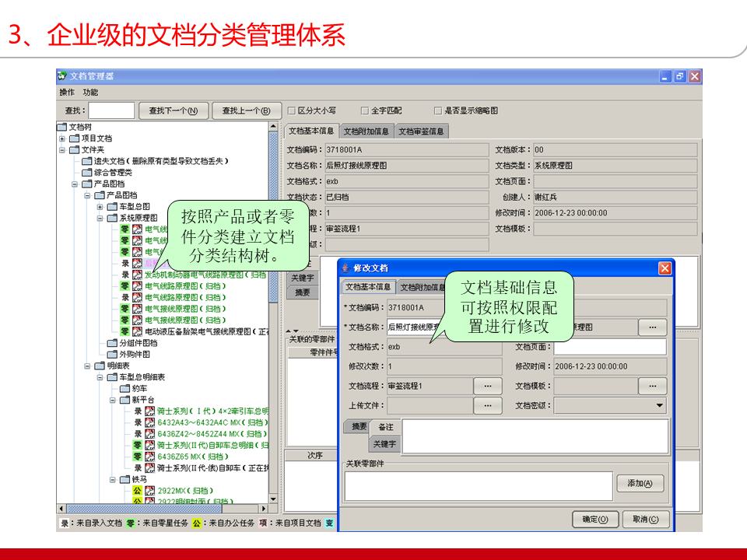Click the 查找上一个(B) button
The height and width of the screenshot is (560, 747).
[247, 110]
